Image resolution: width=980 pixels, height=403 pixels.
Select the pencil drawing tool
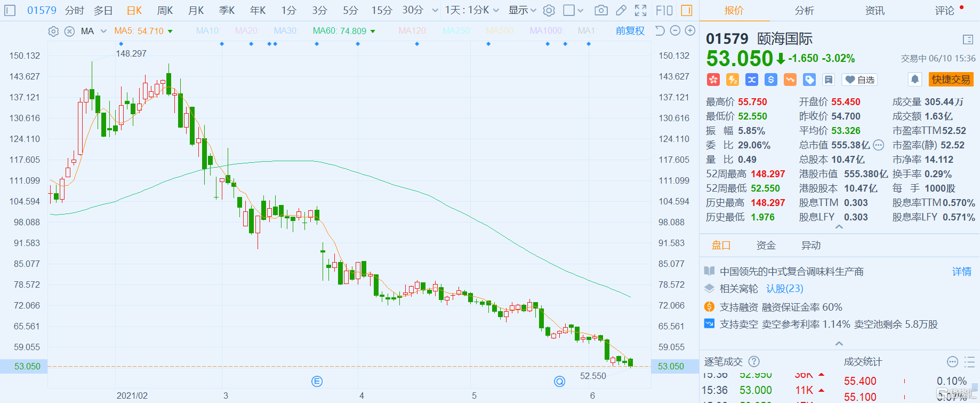[x=621, y=10]
